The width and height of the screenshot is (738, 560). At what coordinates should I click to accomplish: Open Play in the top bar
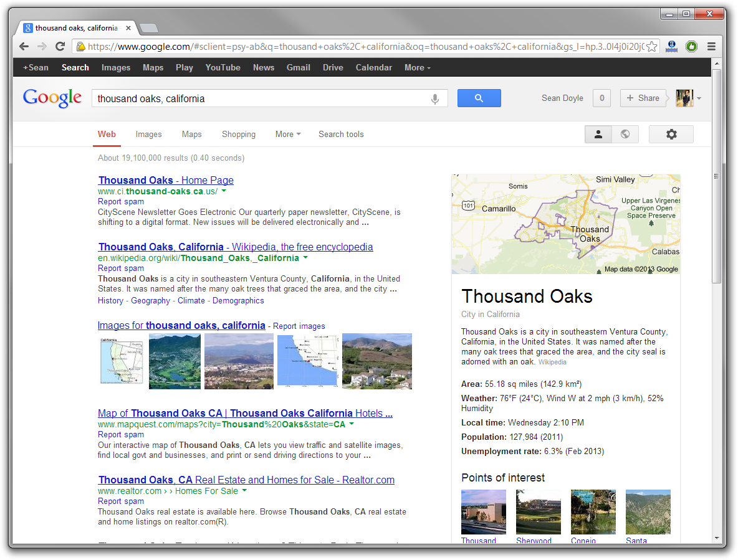(184, 68)
